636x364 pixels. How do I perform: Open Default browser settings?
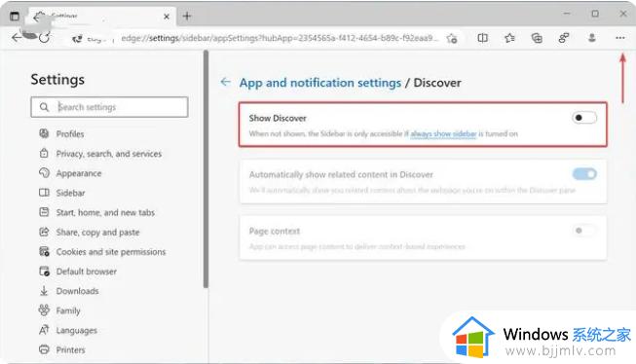[87, 272]
